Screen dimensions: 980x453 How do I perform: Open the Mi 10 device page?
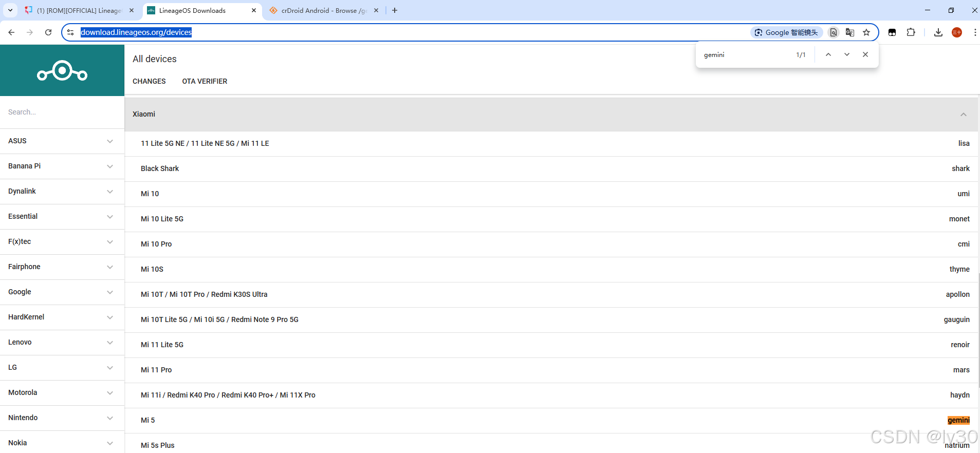point(552,194)
